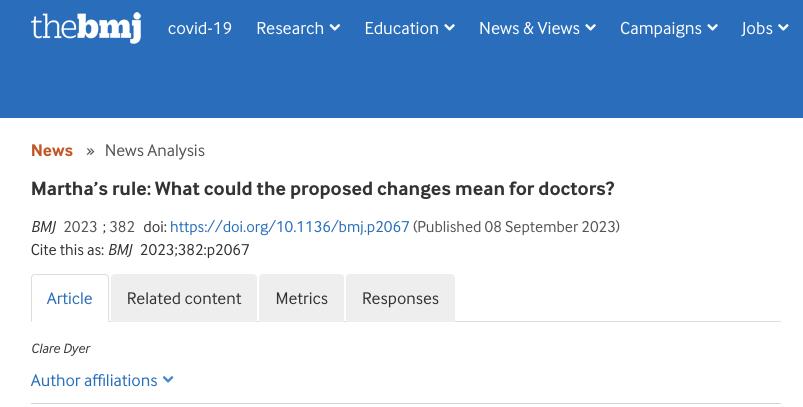803x407 pixels.
Task: Click the BMJ logo
Action: click(86, 28)
